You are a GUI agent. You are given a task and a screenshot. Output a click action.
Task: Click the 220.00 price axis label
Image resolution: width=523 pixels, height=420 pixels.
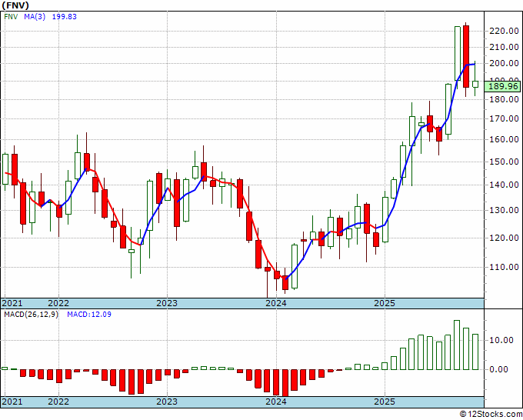[x=504, y=31]
